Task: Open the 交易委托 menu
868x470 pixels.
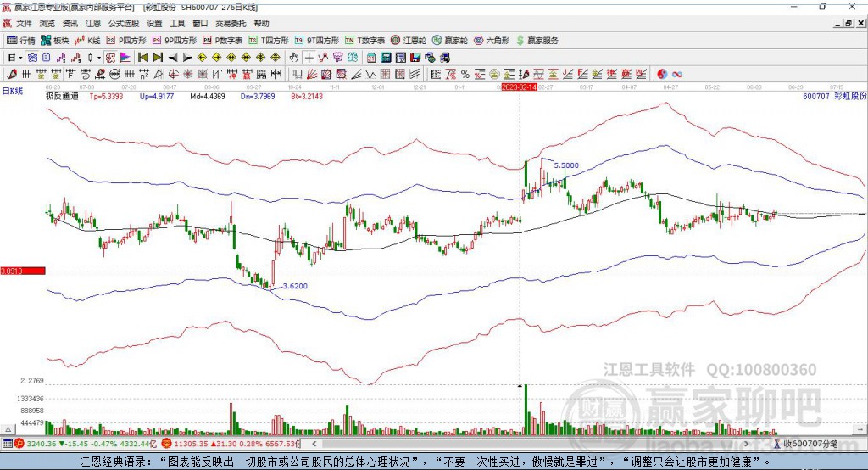Action: [231, 23]
